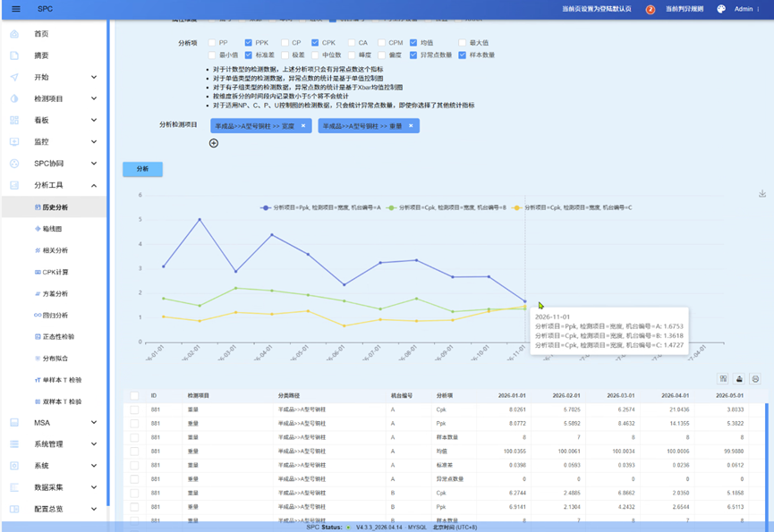This screenshot has height=532, width=774.
Task: Enable the PP checkbox
Action: click(212, 43)
